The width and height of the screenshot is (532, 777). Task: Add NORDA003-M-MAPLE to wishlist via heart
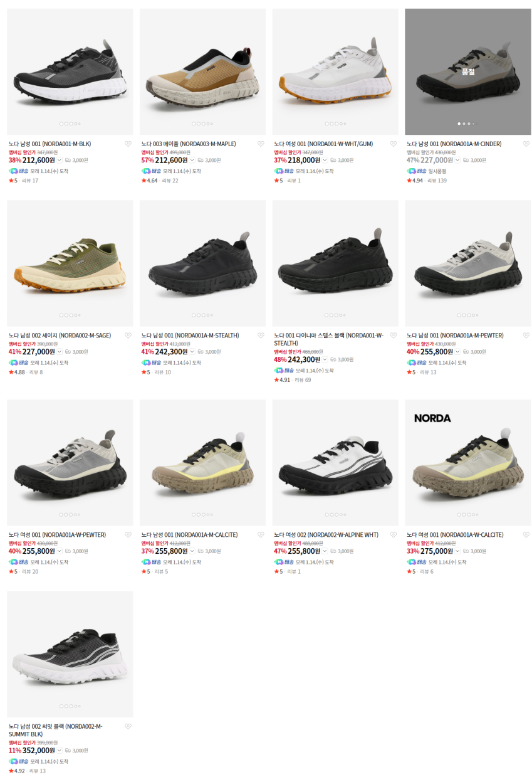(x=261, y=144)
